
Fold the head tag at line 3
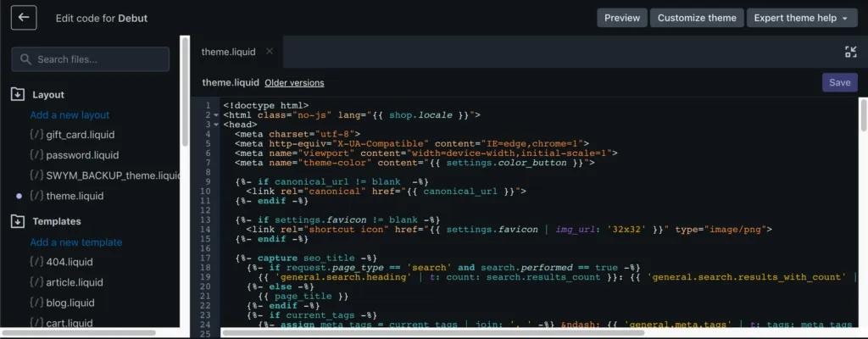tap(216, 125)
